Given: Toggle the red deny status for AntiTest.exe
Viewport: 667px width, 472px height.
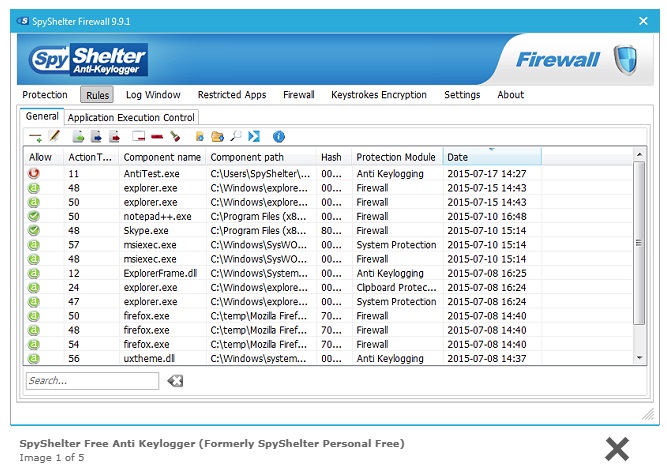Looking at the screenshot, I should point(34,173).
